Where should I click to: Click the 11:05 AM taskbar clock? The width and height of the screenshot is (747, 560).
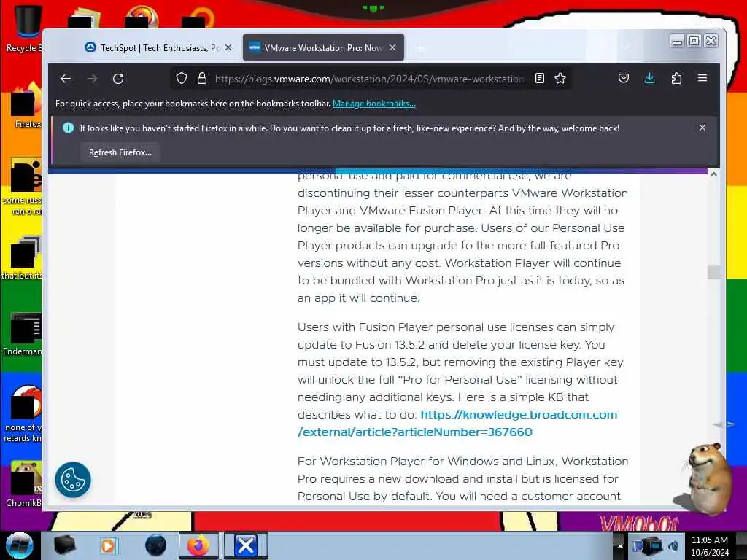(x=709, y=546)
